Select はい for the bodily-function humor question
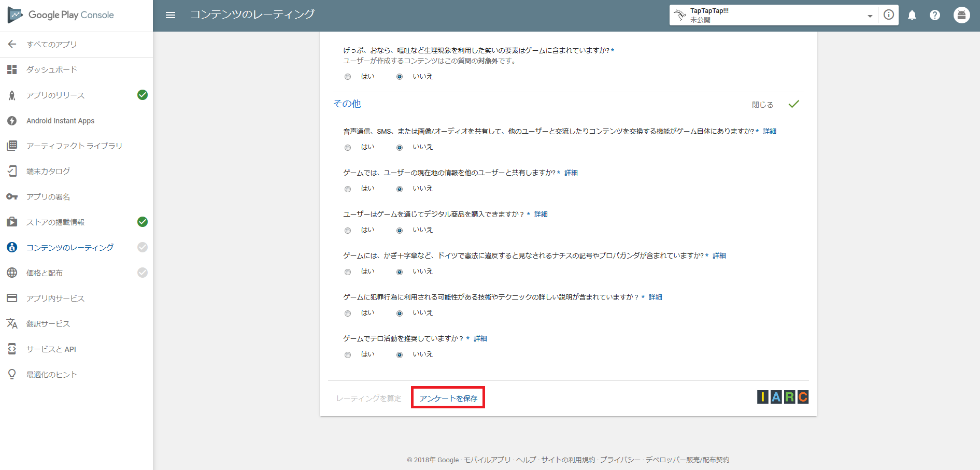980x470 pixels. pos(348,77)
